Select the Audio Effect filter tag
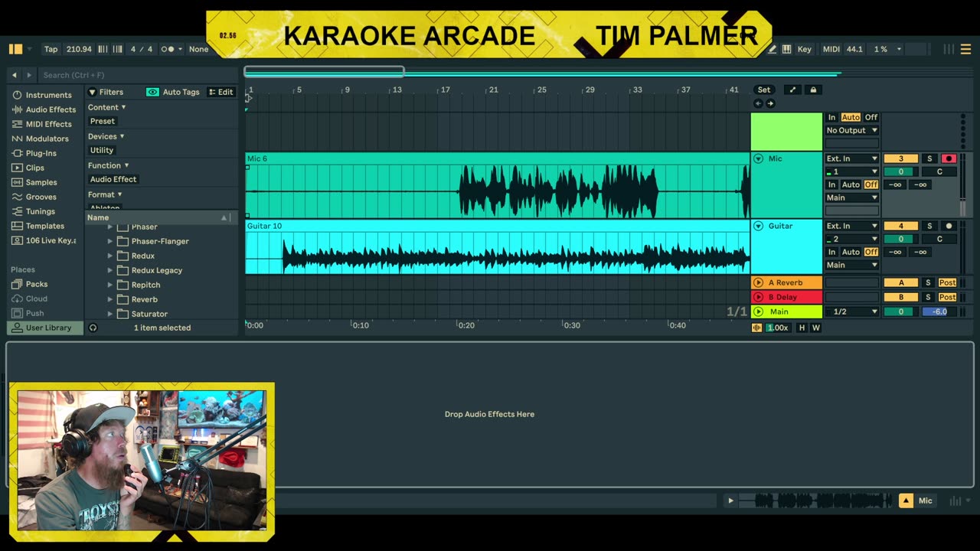This screenshot has width=980, height=551. [113, 179]
